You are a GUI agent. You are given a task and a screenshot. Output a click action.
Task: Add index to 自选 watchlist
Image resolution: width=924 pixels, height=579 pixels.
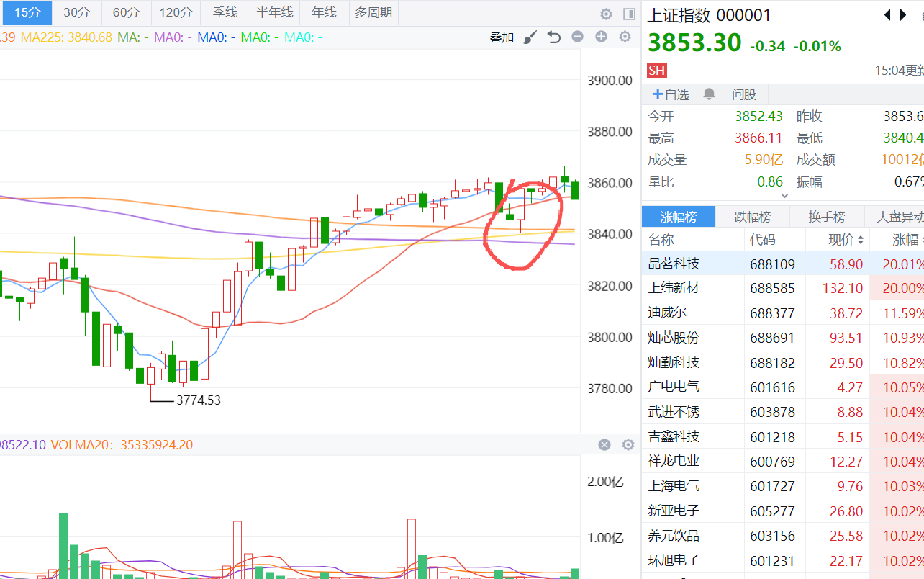pyautogui.click(x=670, y=94)
